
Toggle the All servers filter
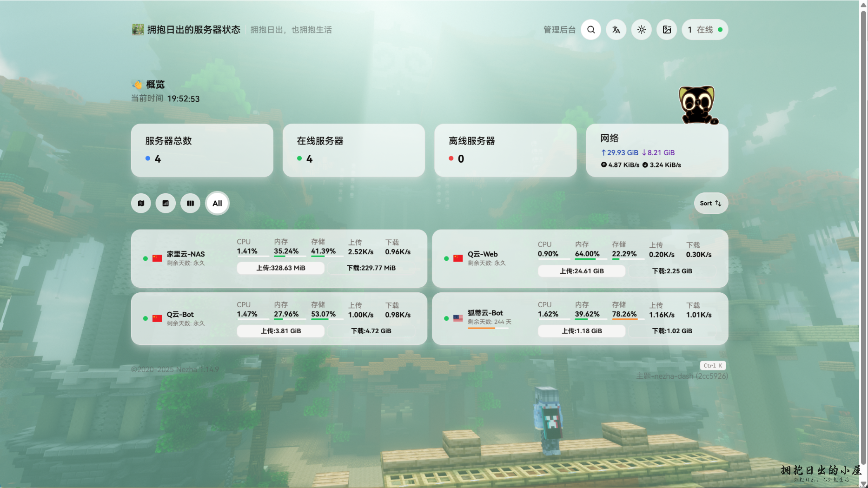[217, 203]
